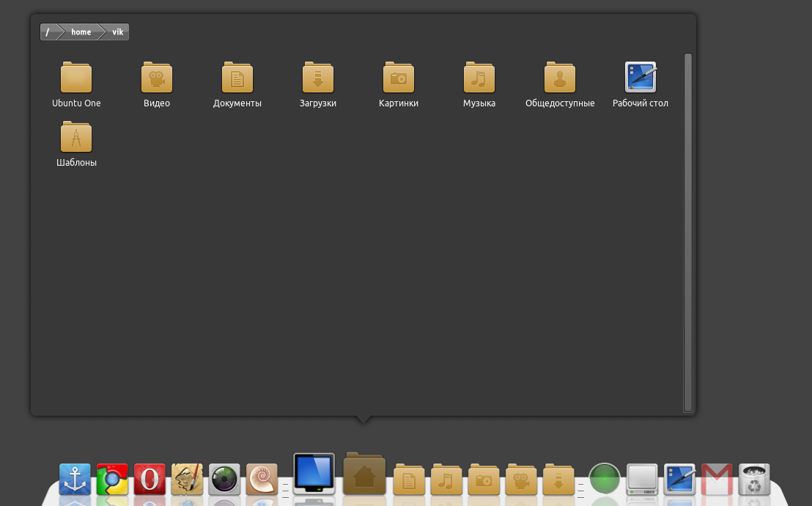The height and width of the screenshot is (506, 812).
Task: Open the Nautilus shell icon in dock
Action: click(x=262, y=479)
